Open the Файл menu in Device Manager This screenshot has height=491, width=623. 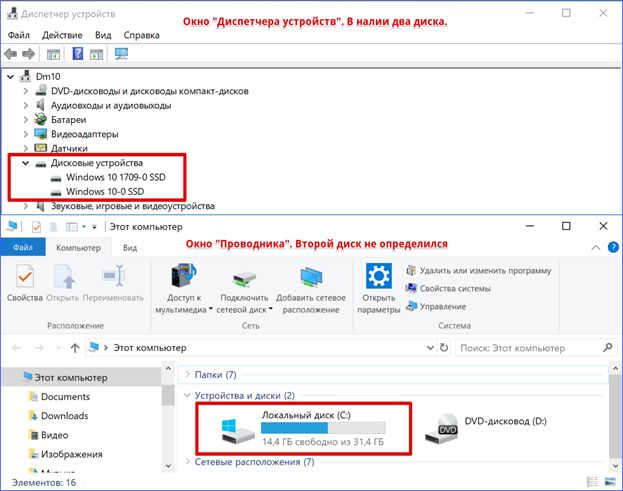pos(19,35)
